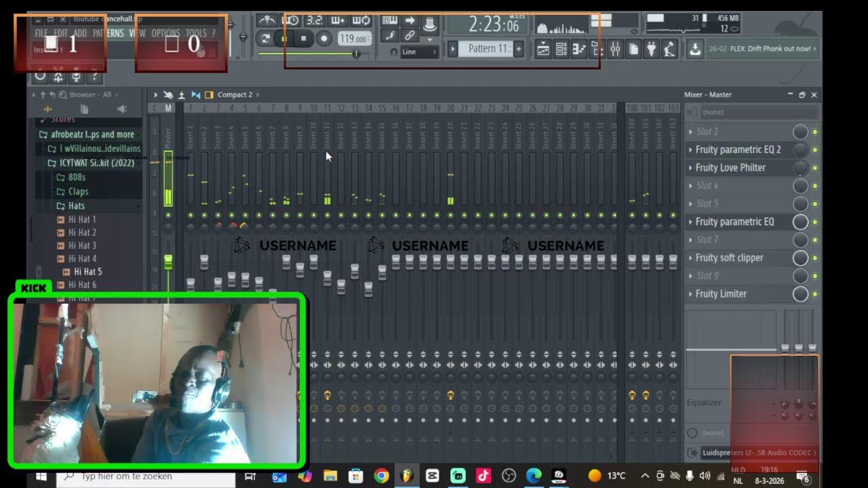
Task: Add new pattern with plus button
Action: pos(518,49)
